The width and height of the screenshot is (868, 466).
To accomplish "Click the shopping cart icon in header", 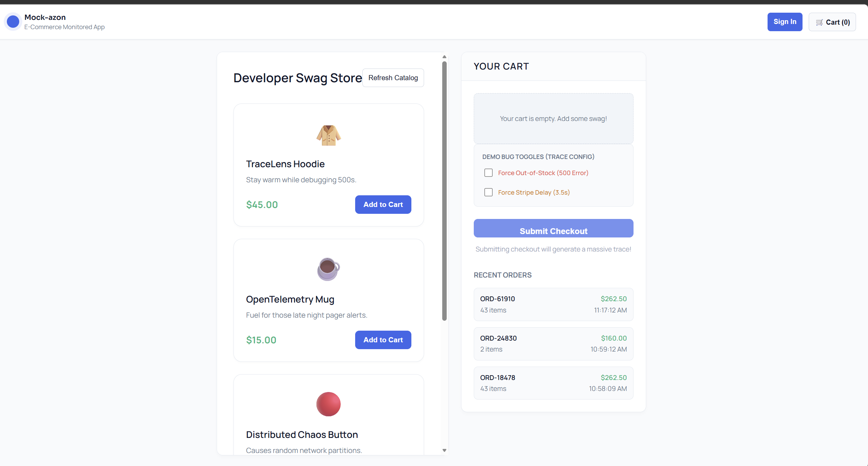I will tap(819, 22).
